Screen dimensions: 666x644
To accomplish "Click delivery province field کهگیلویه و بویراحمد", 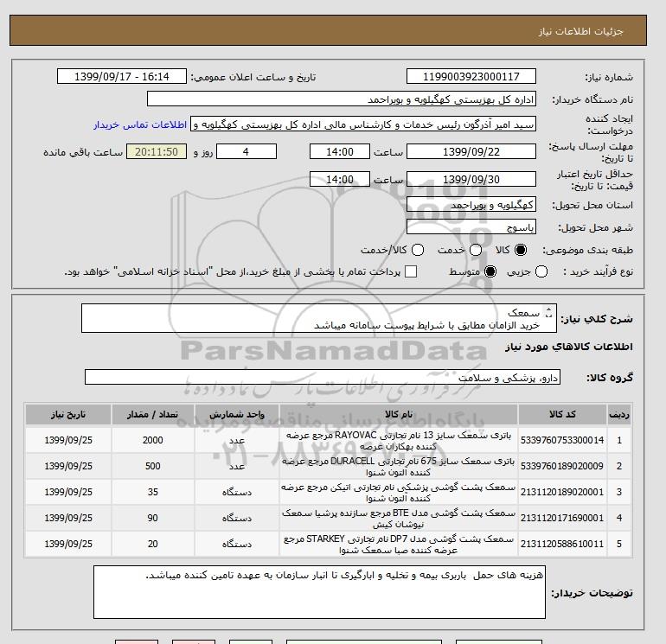I will (x=471, y=205).
